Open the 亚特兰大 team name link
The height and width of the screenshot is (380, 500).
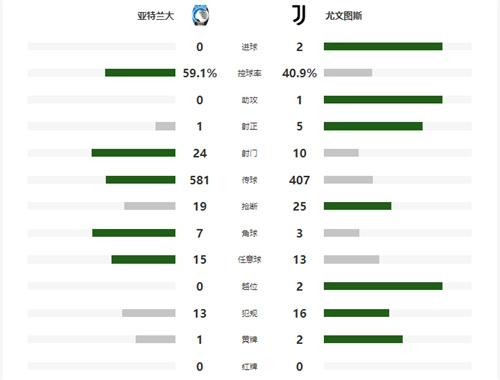pyautogui.click(x=156, y=16)
